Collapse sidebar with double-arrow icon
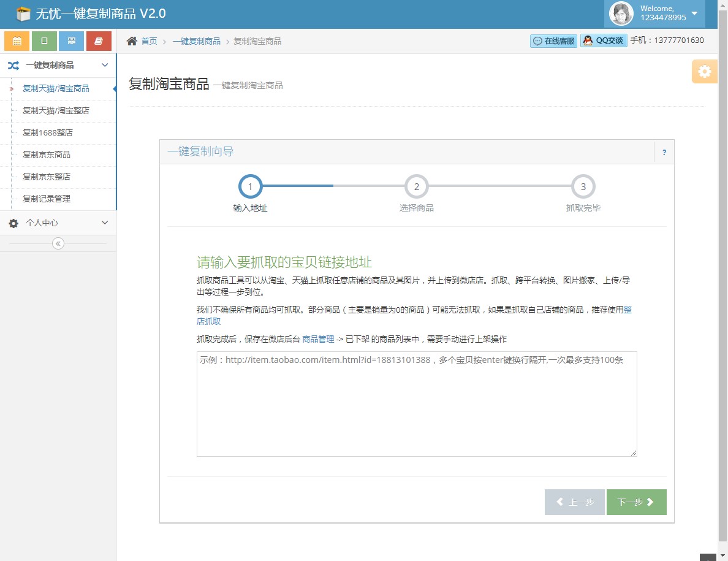This screenshot has width=728, height=561. (x=58, y=243)
